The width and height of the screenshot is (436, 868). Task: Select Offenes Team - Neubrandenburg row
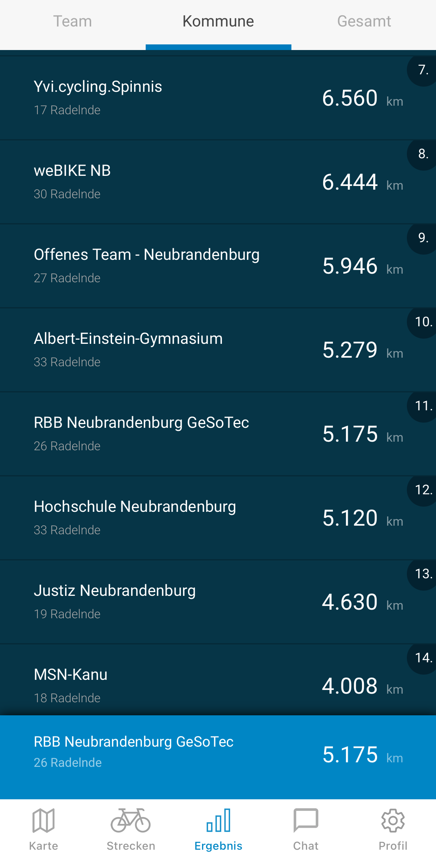(x=187, y=266)
